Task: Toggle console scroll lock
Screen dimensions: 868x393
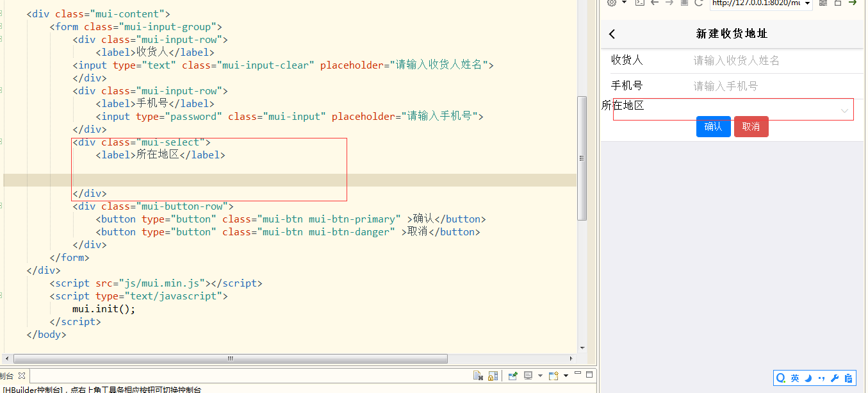Action: (493, 376)
